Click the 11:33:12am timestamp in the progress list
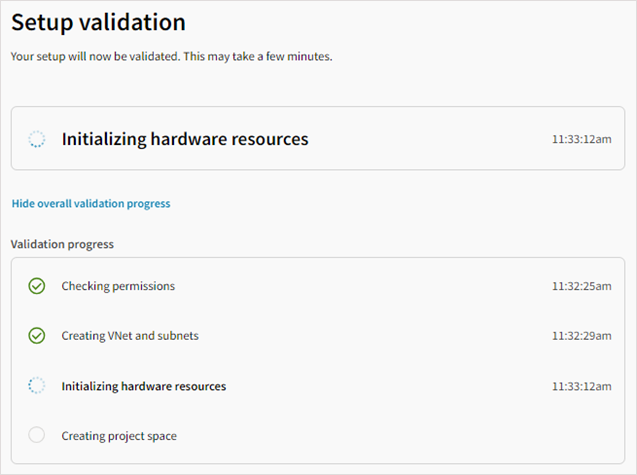This screenshot has width=637, height=475. click(x=581, y=386)
